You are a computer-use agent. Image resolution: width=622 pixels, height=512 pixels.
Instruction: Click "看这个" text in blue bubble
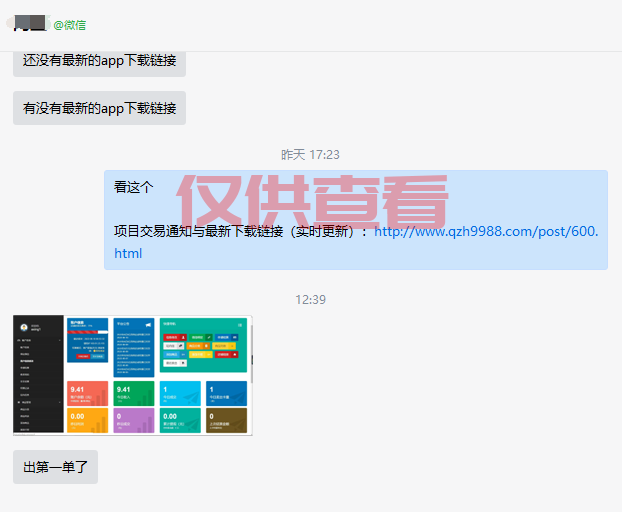134,187
